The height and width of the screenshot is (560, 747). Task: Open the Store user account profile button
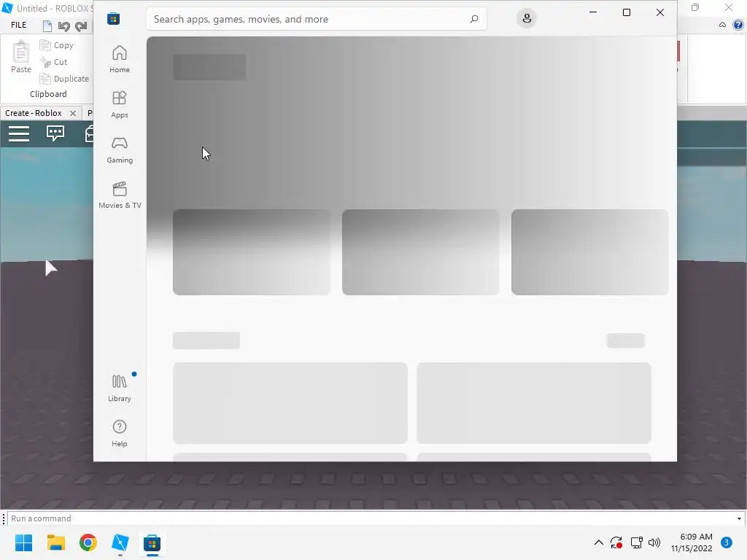click(x=527, y=18)
